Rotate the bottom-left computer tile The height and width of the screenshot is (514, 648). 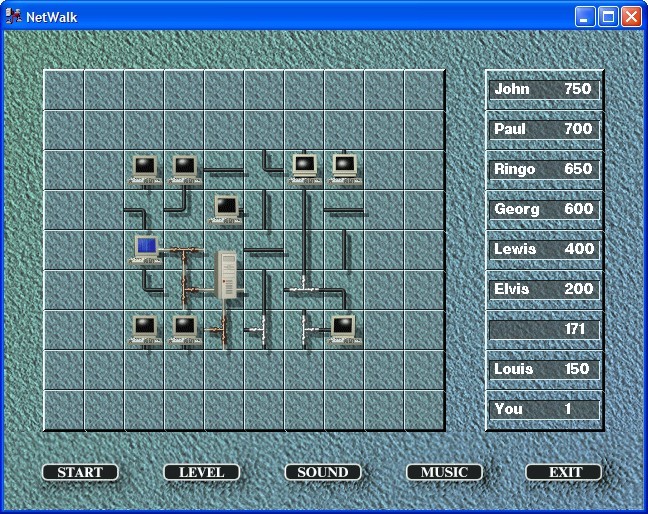(x=145, y=330)
